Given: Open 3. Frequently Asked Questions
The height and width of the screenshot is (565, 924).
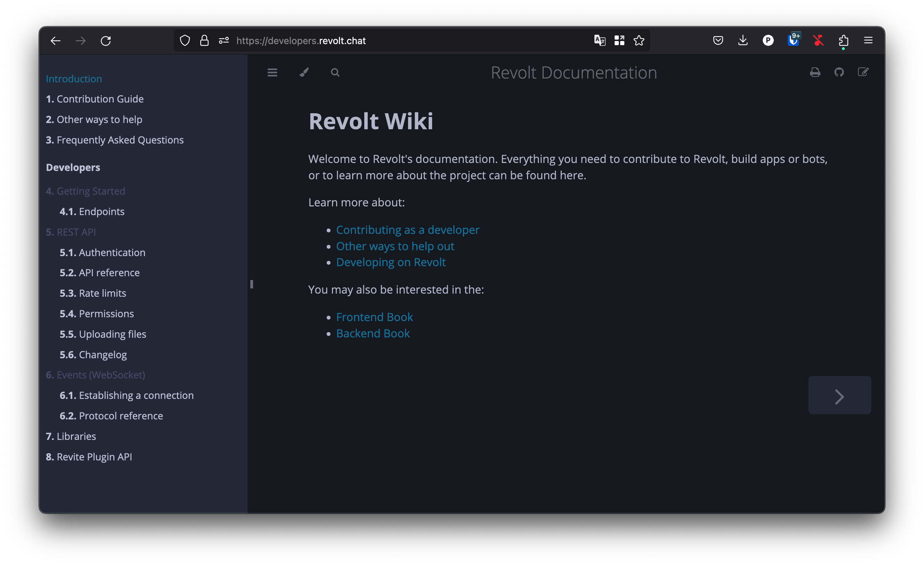Looking at the screenshot, I should 115,140.
